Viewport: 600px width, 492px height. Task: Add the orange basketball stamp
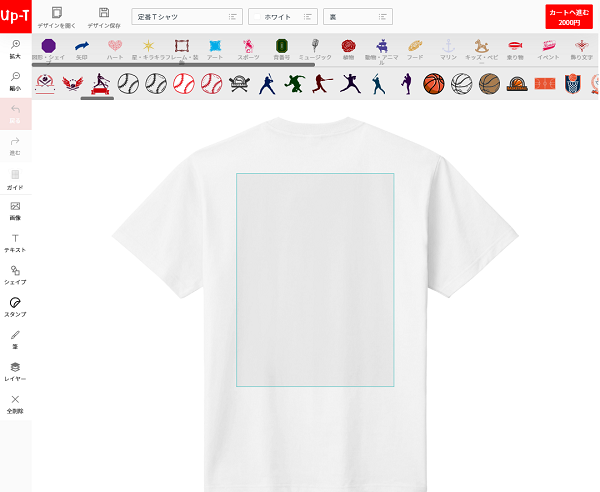pos(434,84)
